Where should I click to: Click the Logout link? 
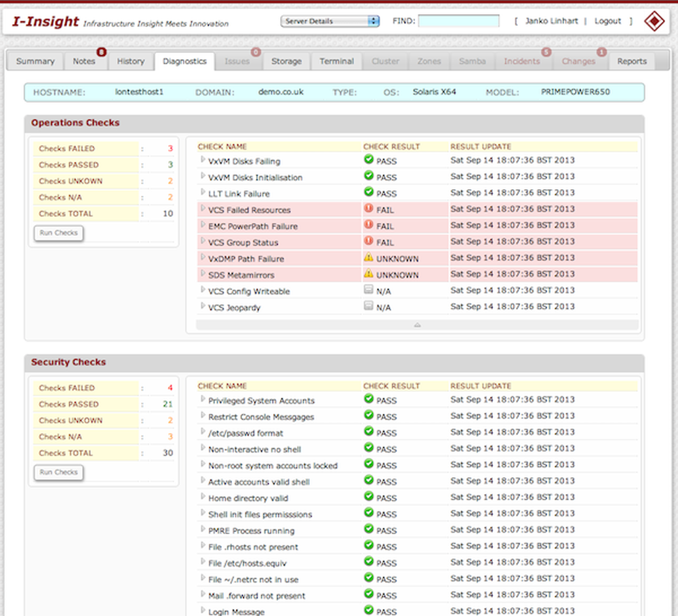(x=607, y=21)
